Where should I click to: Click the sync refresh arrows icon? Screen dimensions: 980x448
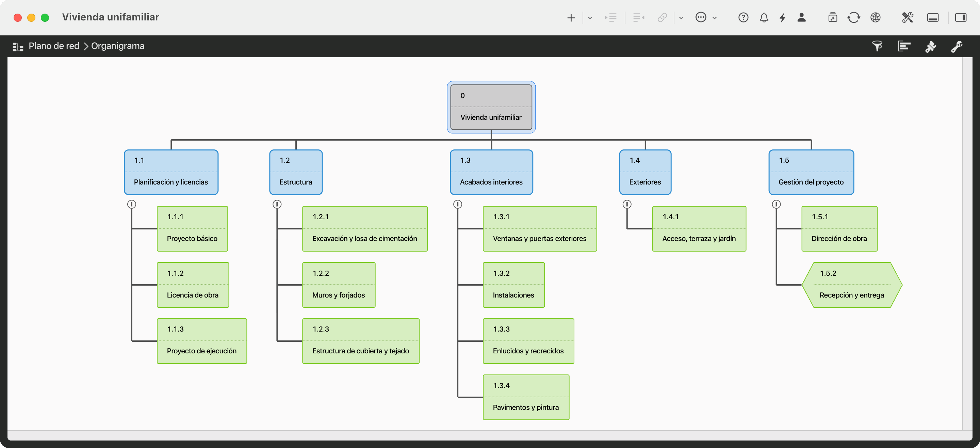point(853,17)
